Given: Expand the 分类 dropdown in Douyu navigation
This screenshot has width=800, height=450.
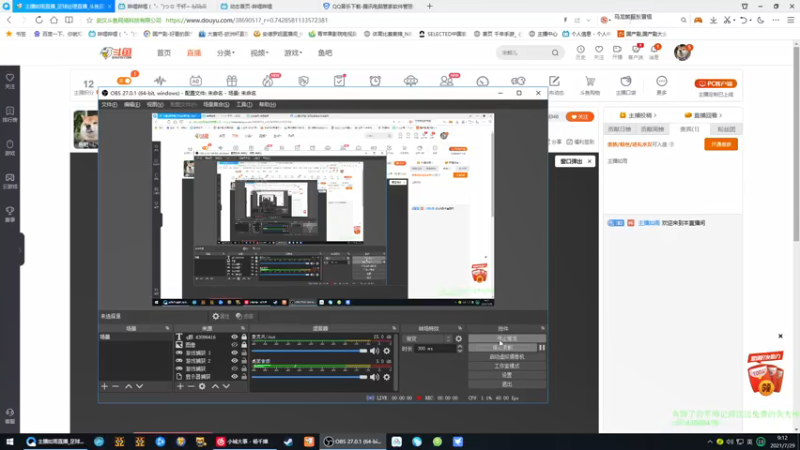Looking at the screenshot, I should pyautogui.click(x=226, y=53).
